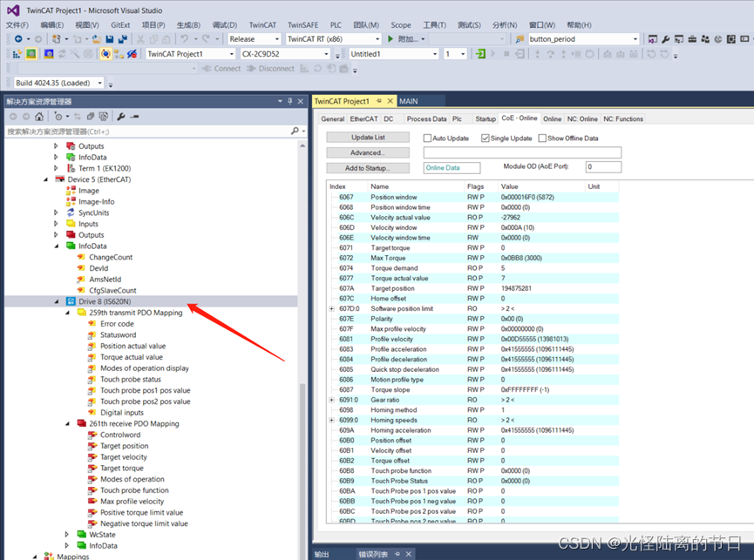Click the Save All icon in the toolbar

pyautogui.click(x=122, y=39)
